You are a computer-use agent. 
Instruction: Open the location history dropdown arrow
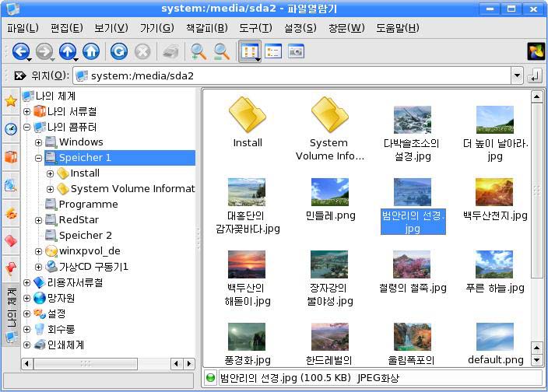pos(517,75)
